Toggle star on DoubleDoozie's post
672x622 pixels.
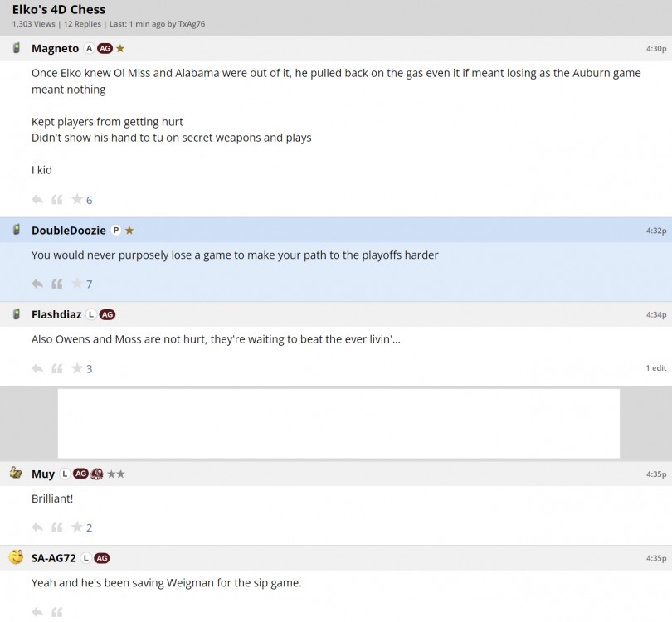[x=77, y=284]
